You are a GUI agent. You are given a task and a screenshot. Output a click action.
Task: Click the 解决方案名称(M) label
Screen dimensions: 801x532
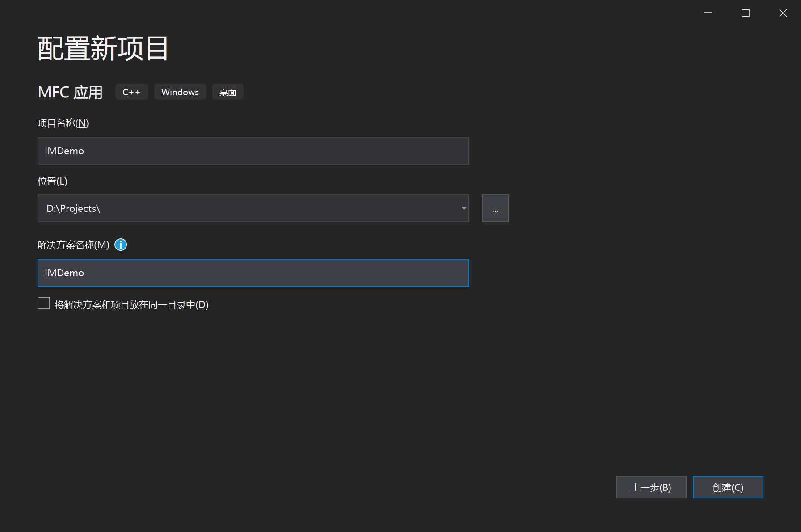click(x=73, y=245)
